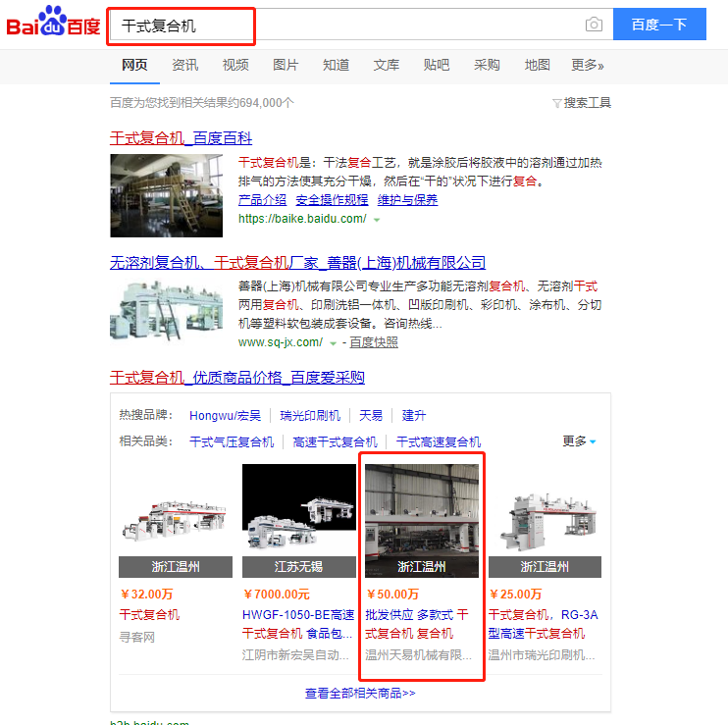Open 干式复合机_百度百科 result title
This screenshot has height=725, width=728.
point(182,138)
